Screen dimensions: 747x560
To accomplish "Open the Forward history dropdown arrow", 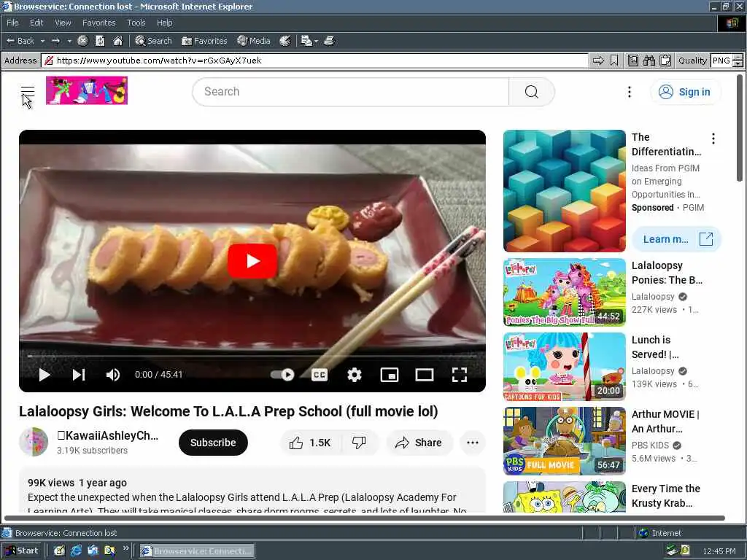I will pos(69,41).
